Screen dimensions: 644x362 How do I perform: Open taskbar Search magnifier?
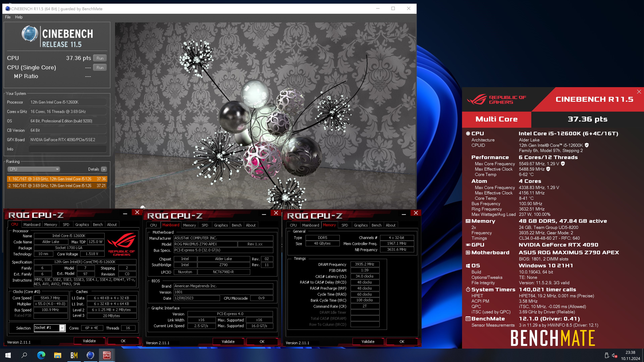tap(24, 355)
